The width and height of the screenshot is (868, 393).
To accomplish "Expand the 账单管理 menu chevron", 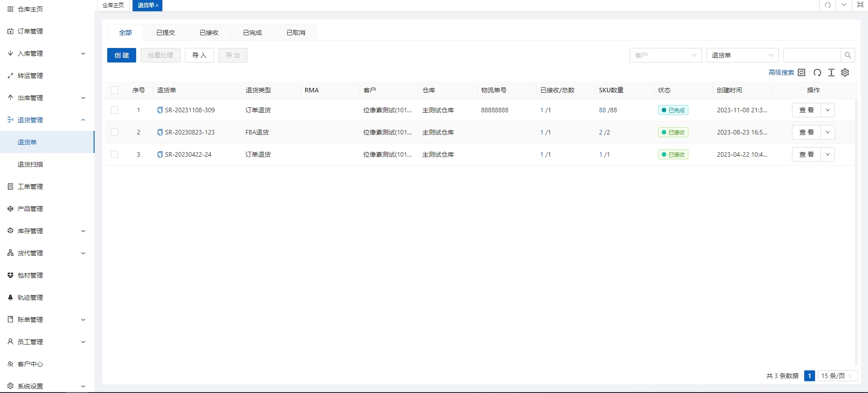I will click(83, 320).
